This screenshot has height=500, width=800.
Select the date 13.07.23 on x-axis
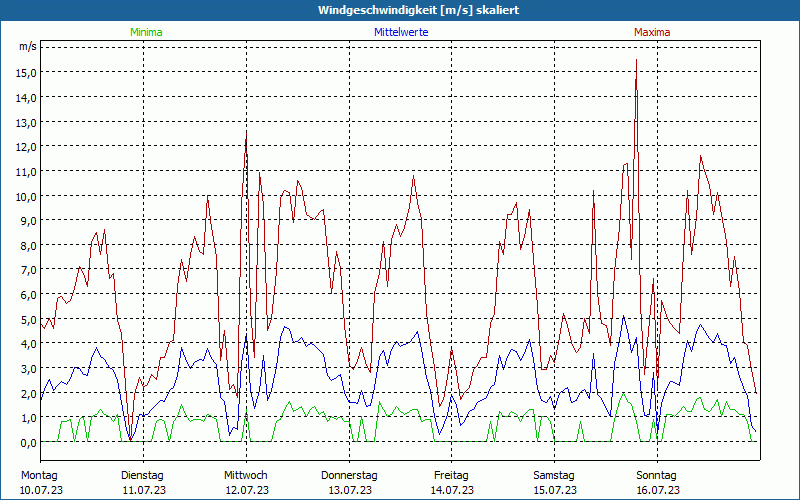(349, 490)
